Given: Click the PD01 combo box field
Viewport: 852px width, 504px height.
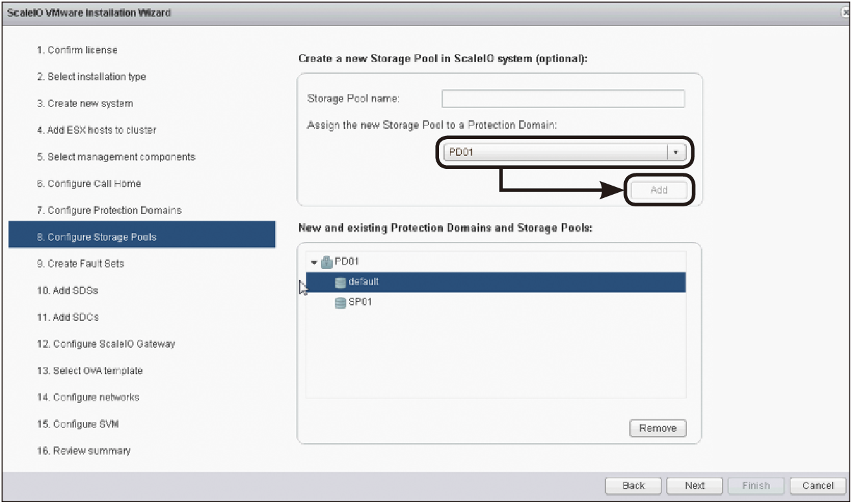Looking at the screenshot, I should click(563, 153).
